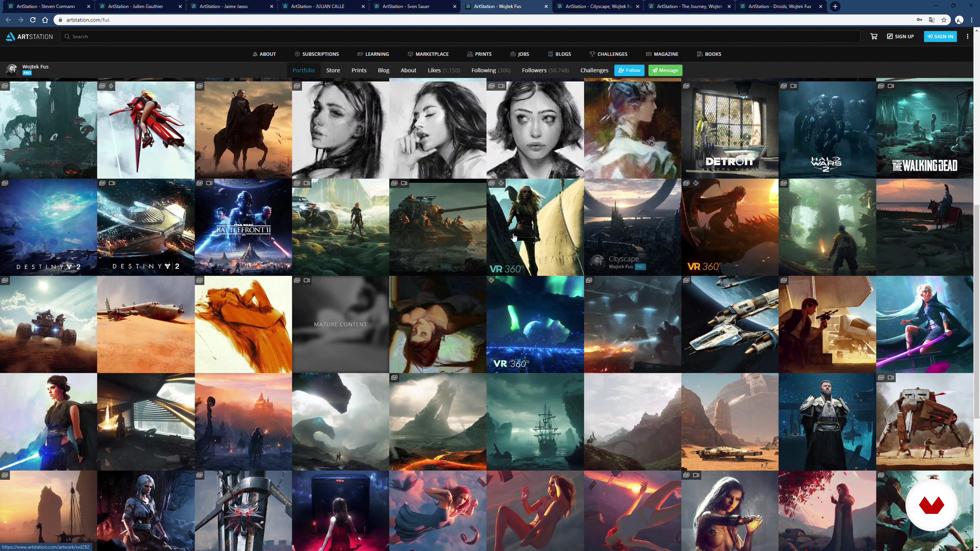
Task: Open the BLOGS navigation link
Action: (560, 54)
